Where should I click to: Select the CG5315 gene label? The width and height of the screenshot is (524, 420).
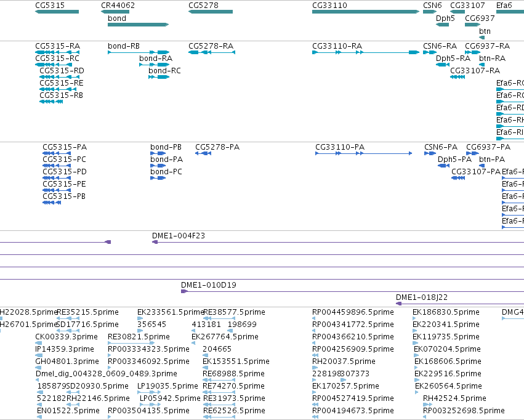coord(50,6)
